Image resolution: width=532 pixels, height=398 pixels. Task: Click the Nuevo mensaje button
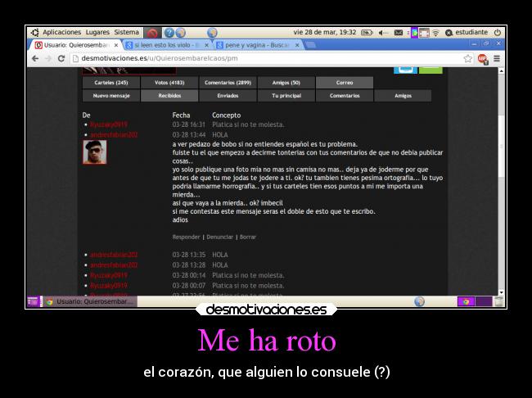pos(111,96)
